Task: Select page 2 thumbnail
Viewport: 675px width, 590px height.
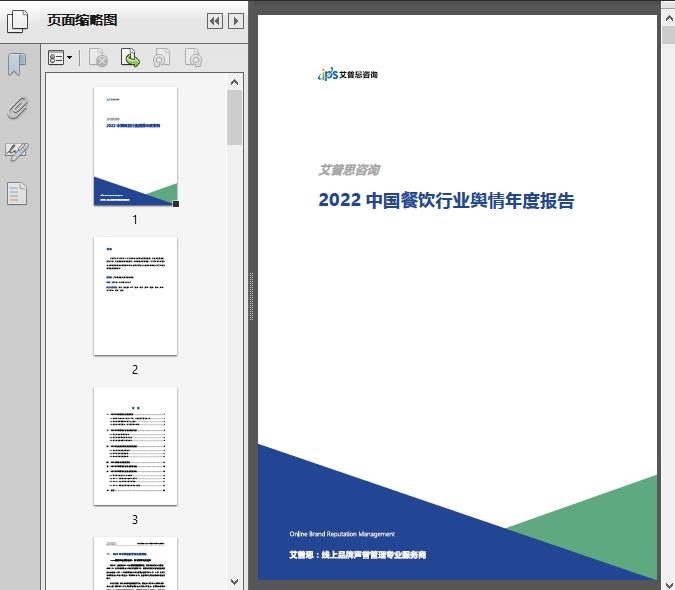Action: click(x=136, y=296)
